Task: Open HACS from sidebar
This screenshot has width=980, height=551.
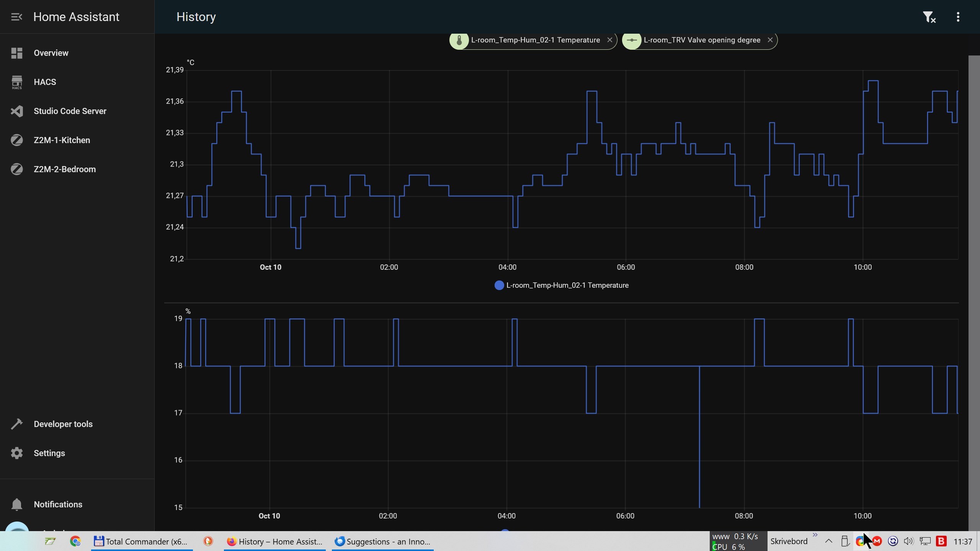Action: pos(45,82)
